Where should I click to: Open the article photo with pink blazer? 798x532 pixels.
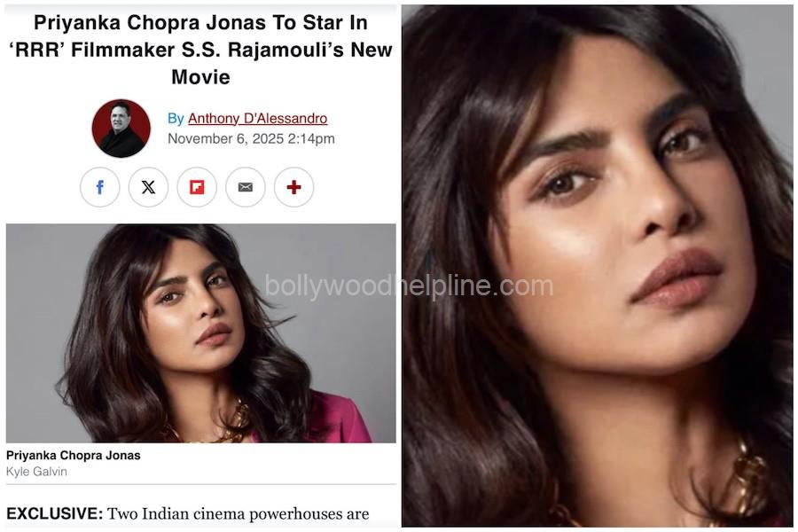pos(201,333)
